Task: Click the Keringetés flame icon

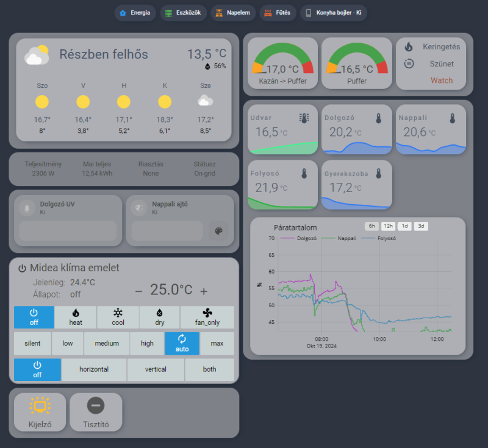Action: [409, 47]
